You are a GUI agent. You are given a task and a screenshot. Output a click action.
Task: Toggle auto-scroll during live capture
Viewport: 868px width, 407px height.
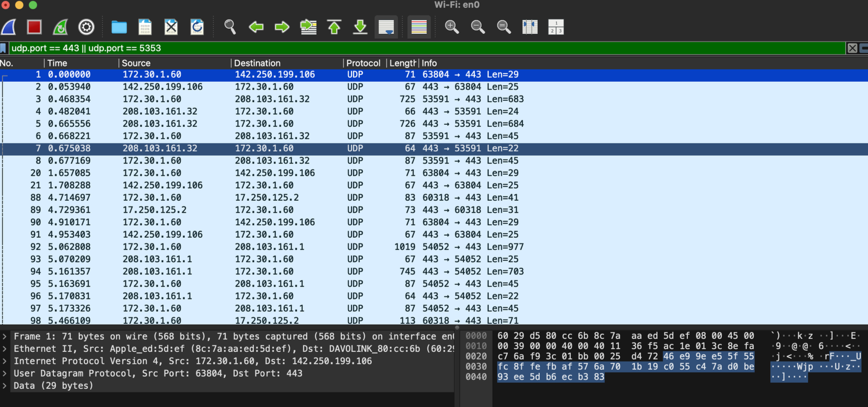pyautogui.click(x=386, y=27)
